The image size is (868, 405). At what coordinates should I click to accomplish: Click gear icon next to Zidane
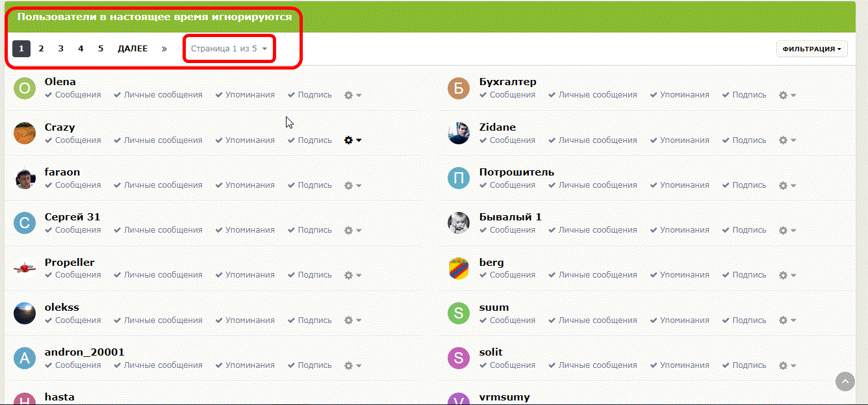tap(787, 140)
